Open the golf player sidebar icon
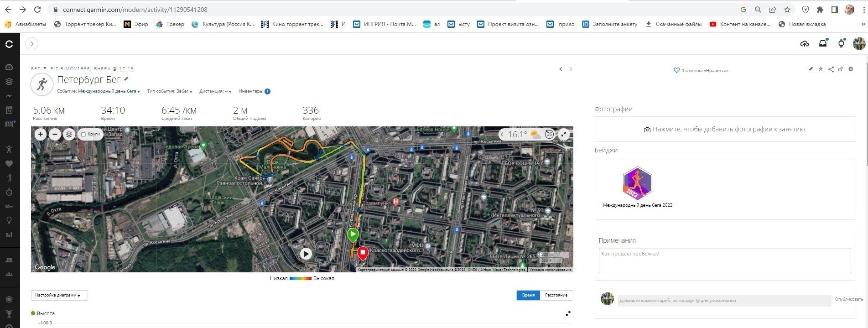 tap(9, 177)
